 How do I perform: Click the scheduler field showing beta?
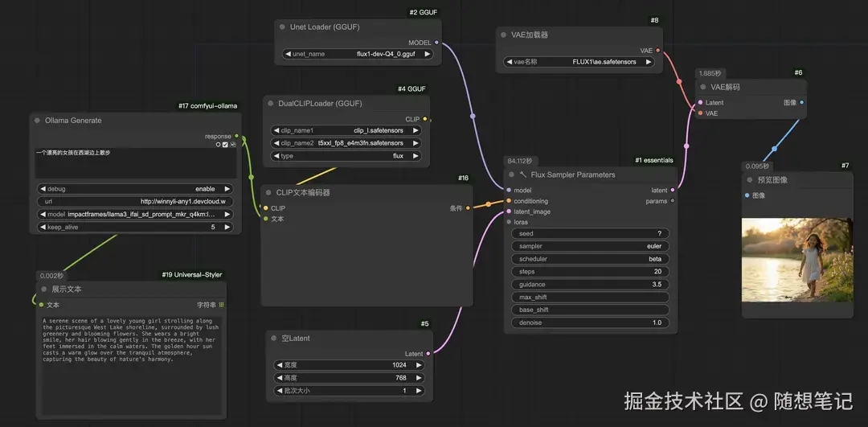tap(590, 259)
